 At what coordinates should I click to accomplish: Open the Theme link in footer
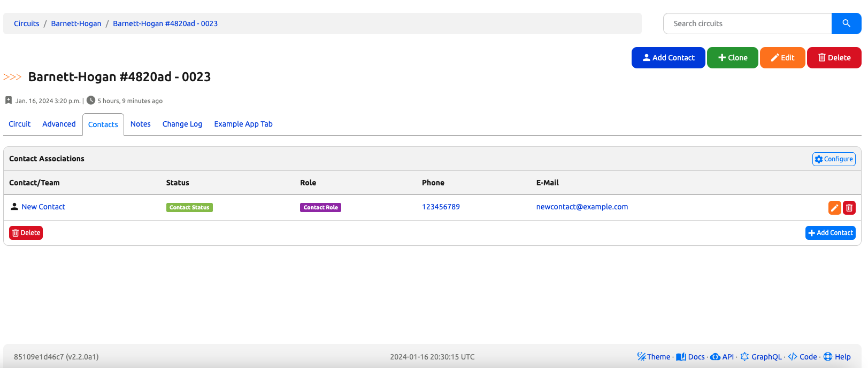[654, 357]
